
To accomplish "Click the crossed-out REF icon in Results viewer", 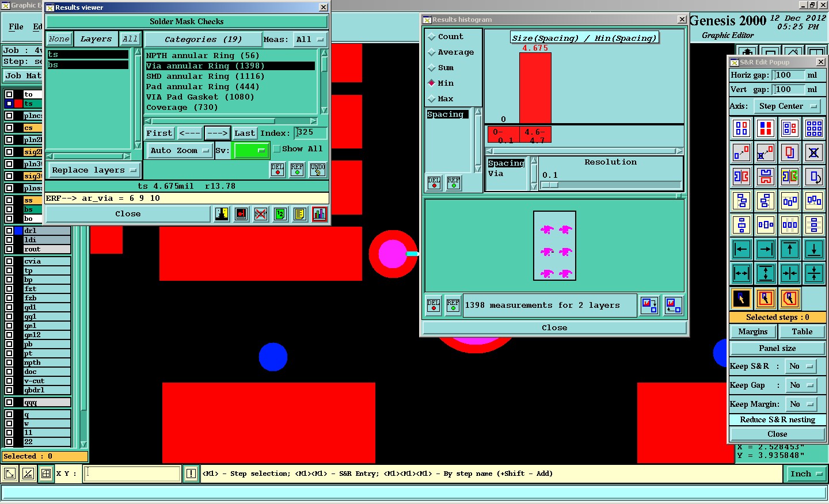I will (x=261, y=214).
